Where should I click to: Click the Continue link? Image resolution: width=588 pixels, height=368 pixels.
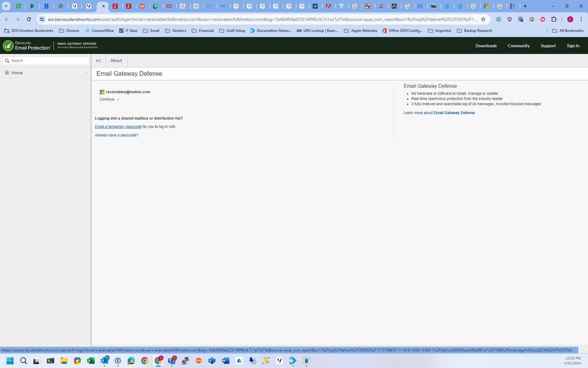click(107, 99)
